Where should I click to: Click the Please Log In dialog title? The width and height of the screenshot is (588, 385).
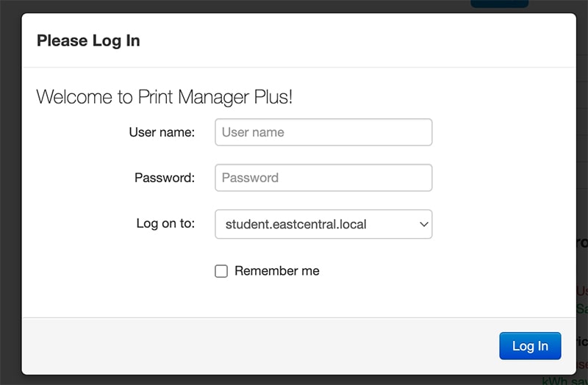click(88, 40)
